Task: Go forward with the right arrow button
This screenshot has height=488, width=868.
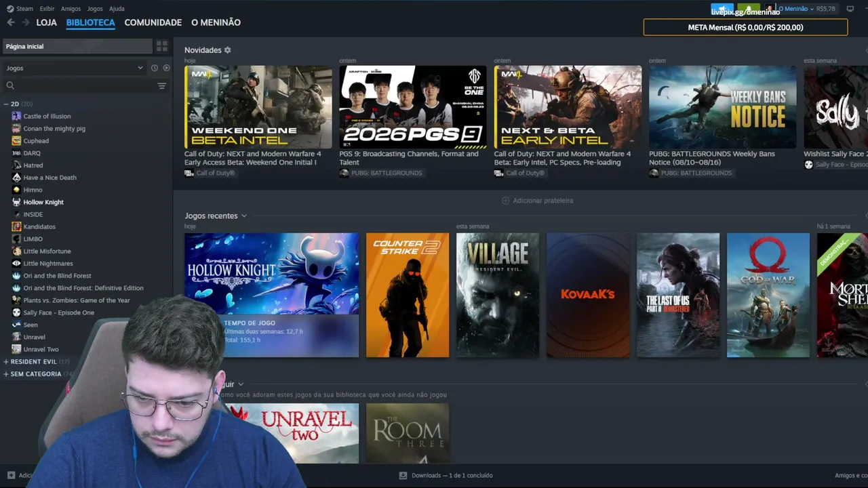Action: click(26, 22)
